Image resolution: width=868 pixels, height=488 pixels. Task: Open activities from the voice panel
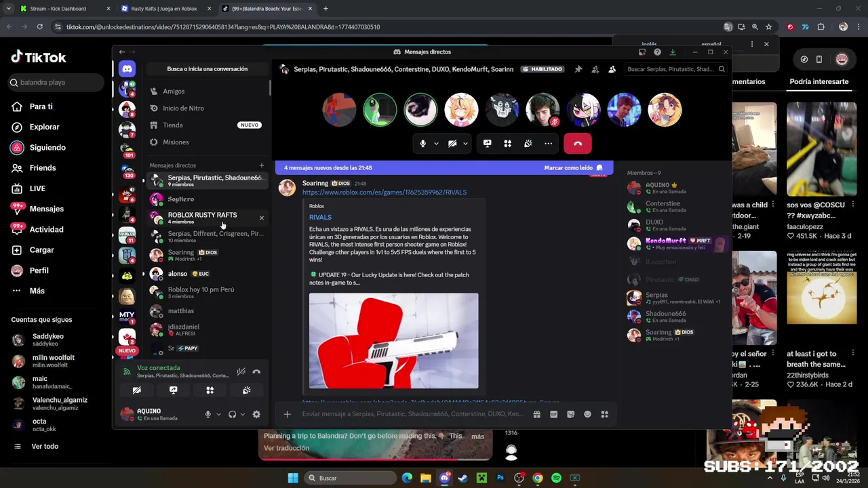pos(210,390)
